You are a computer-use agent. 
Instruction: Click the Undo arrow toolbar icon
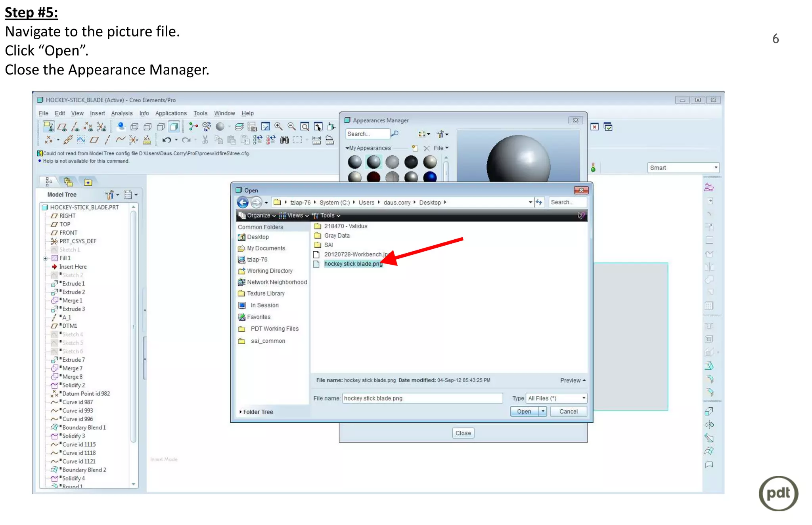click(x=167, y=140)
